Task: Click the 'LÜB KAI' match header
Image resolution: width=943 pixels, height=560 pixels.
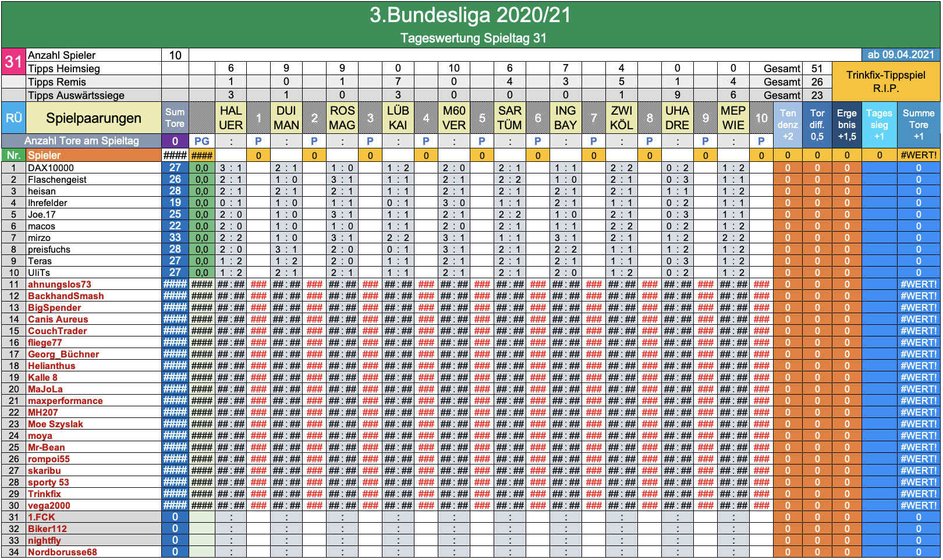Action: pos(398,118)
